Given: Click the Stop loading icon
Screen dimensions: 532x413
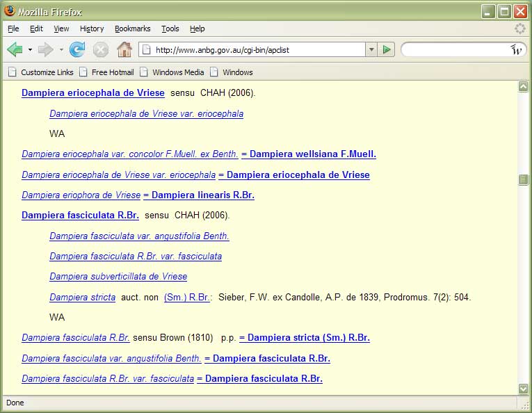Looking at the screenshot, I should 101,49.
